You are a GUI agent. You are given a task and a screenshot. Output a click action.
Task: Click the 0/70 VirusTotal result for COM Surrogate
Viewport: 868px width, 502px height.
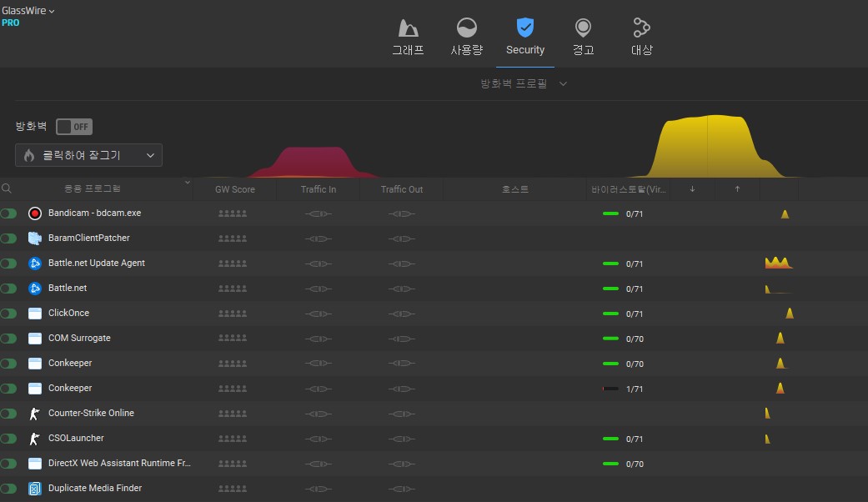(623, 339)
